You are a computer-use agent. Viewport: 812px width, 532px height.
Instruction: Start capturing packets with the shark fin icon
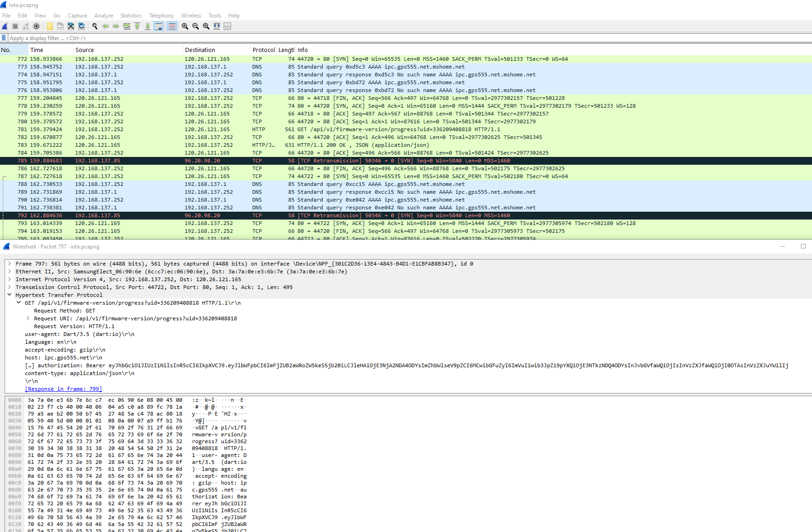(x=5, y=26)
